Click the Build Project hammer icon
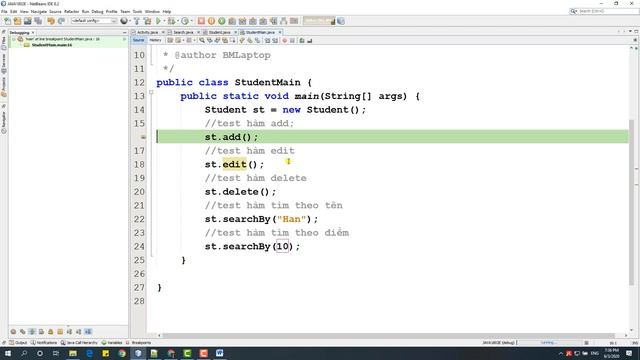The height and width of the screenshot is (360, 640). [x=137, y=21]
